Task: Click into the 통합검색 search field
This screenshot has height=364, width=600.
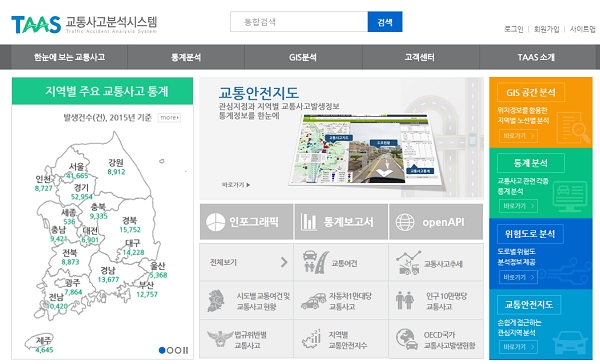Action: [x=299, y=22]
